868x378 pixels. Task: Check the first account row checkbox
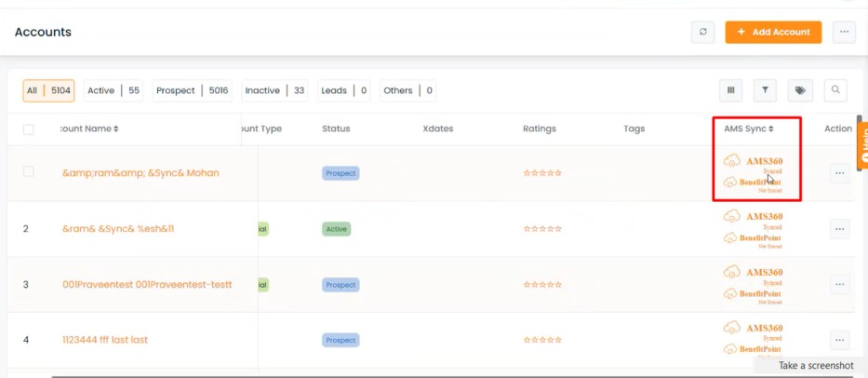(28, 172)
